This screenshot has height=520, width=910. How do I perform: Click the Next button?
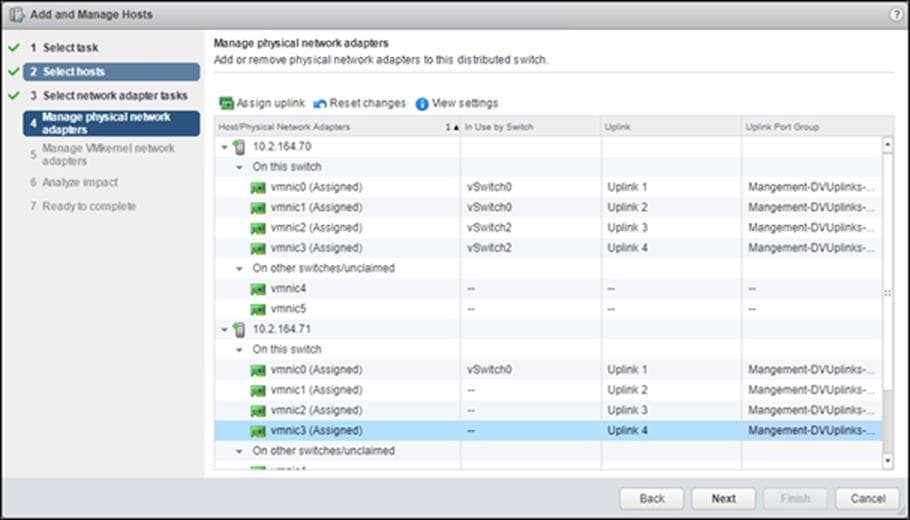[724, 499]
